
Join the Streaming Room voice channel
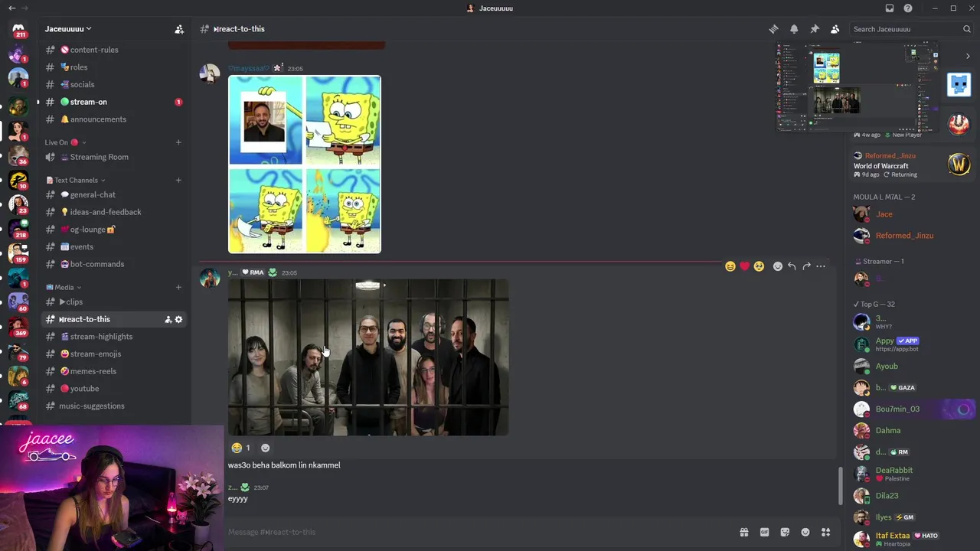(113, 157)
